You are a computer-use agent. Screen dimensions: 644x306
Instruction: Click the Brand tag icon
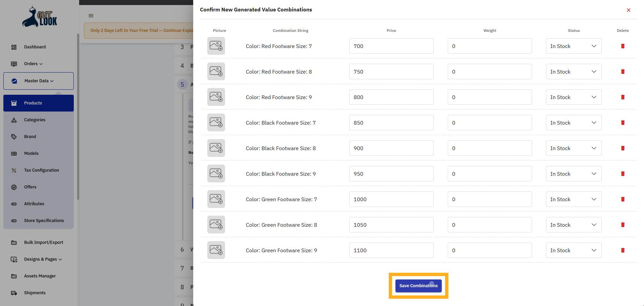coord(14,137)
